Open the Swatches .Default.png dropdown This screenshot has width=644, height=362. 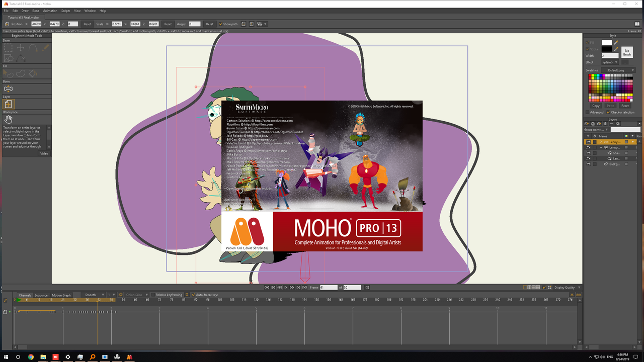tap(617, 70)
